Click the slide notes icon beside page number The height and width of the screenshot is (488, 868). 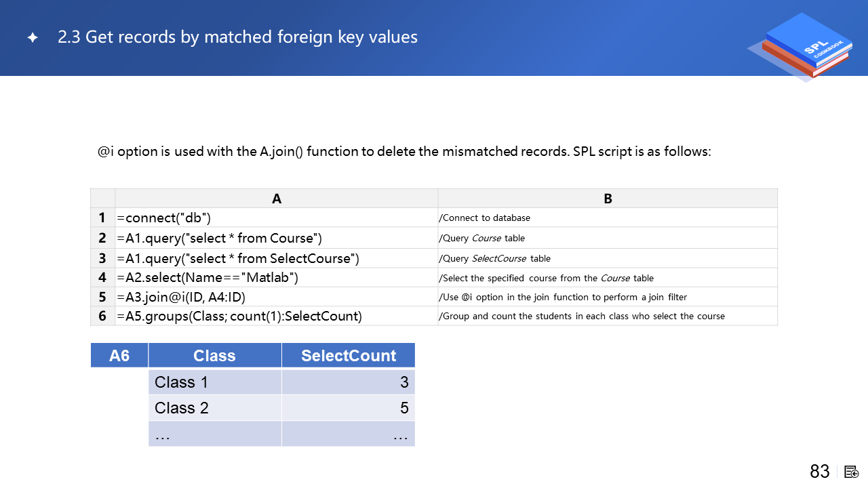[852, 472]
